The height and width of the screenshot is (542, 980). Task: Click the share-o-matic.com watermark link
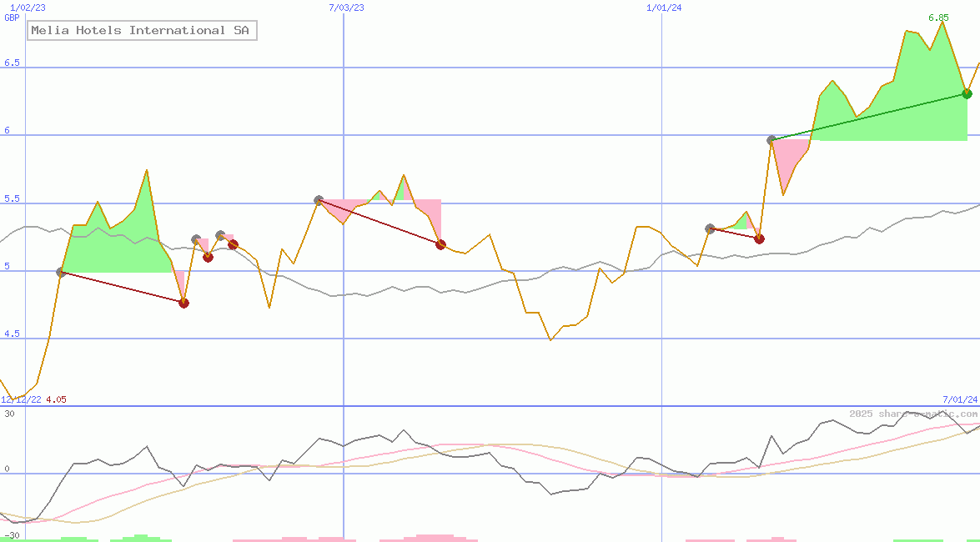(912, 414)
